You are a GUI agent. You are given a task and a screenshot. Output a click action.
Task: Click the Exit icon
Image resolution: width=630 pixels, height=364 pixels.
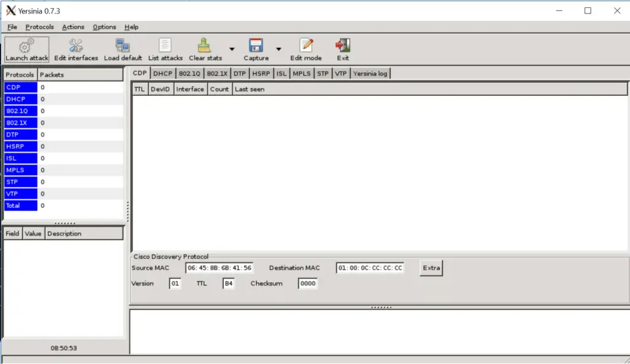pyautogui.click(x=343, y=49)
